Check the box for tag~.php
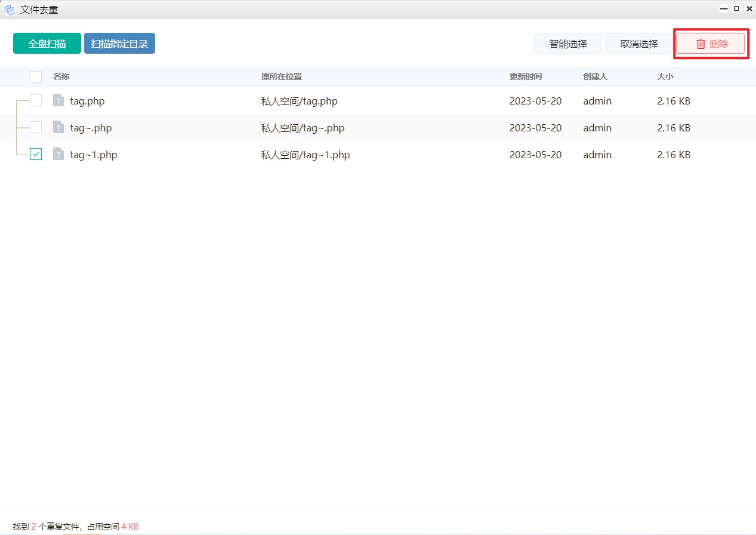This screenshot has height=535, width=756. click(x=36, y=128)
